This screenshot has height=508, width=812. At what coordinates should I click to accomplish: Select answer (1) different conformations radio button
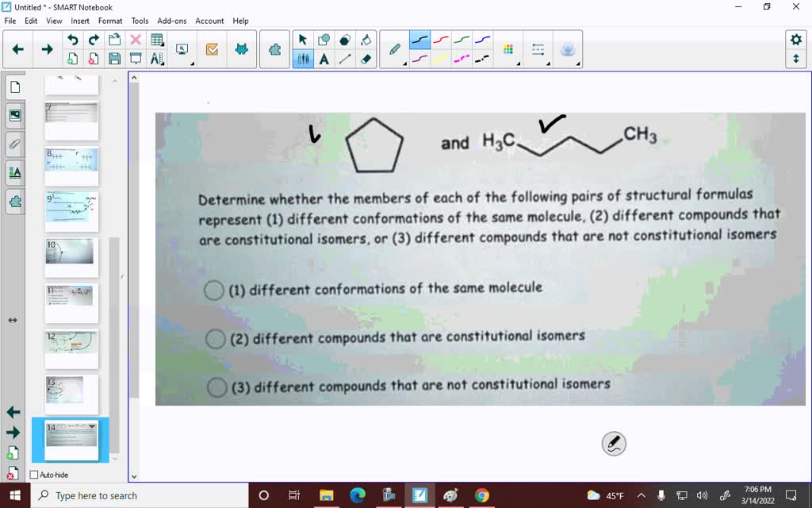[214, 290]
